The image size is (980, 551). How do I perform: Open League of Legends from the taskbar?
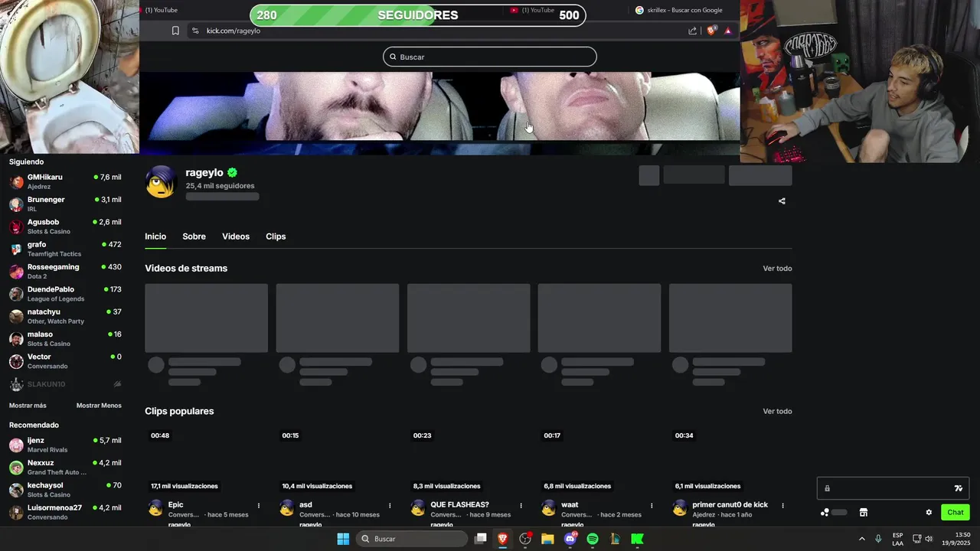615,539
